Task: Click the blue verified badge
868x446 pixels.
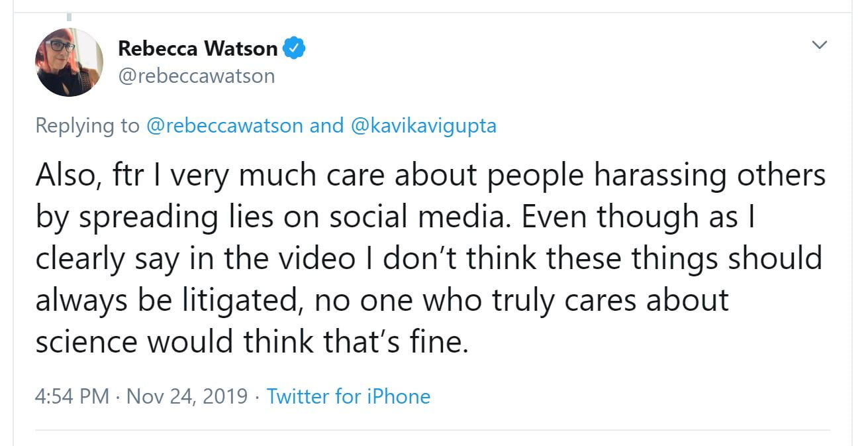Action: coord(294,48)
